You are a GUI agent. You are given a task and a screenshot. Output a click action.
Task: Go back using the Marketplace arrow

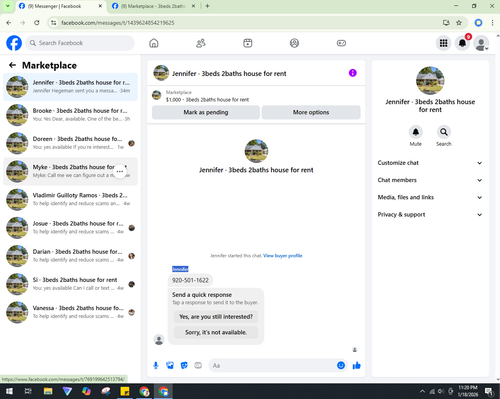[13, 65]
